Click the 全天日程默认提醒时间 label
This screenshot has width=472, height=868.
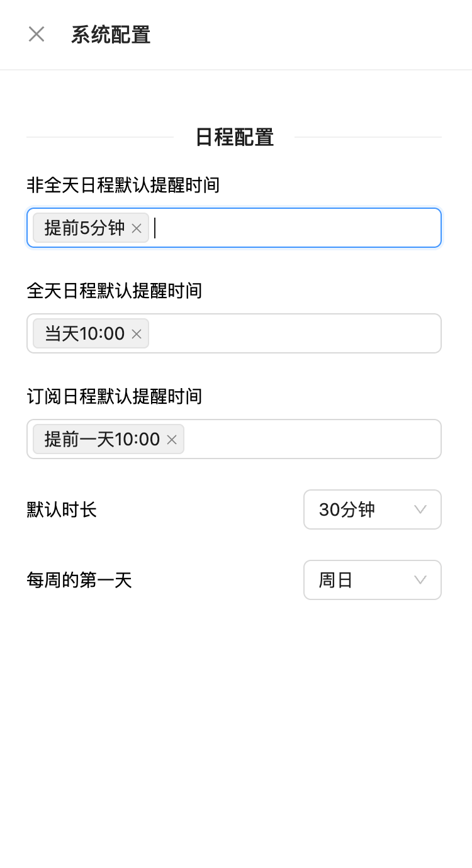click(x=114, y=291)
